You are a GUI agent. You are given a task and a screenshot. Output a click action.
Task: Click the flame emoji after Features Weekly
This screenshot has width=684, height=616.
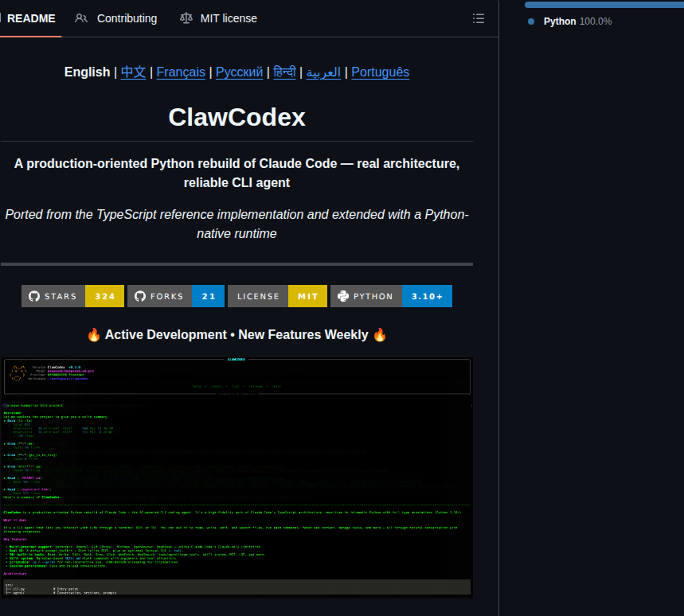[380, 335]
